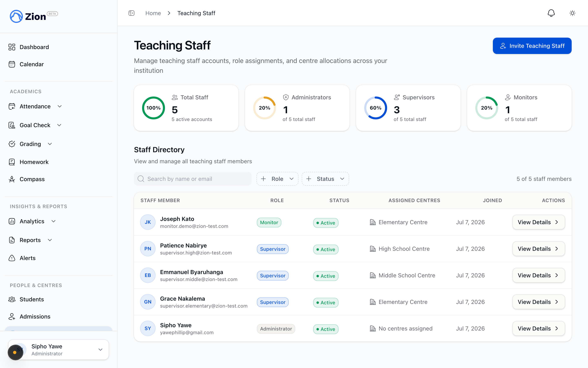
Task: Click the Reports document icon
Action: 12,240
